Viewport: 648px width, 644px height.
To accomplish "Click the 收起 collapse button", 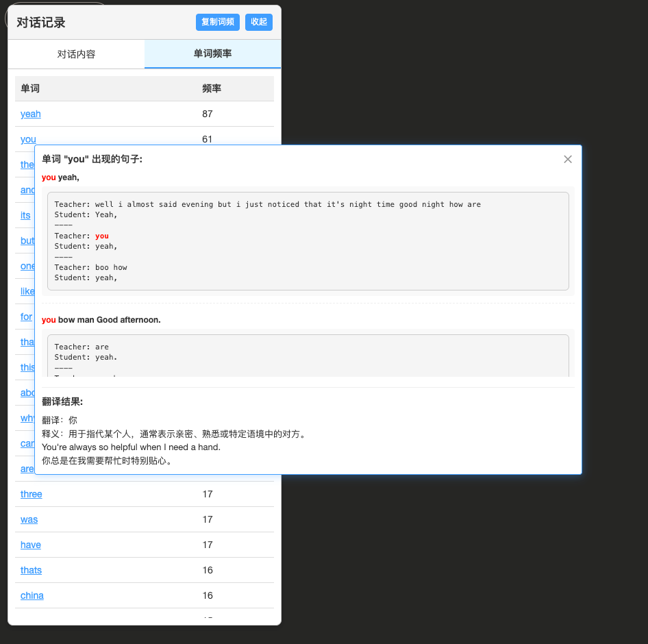I will click(259, 22).
